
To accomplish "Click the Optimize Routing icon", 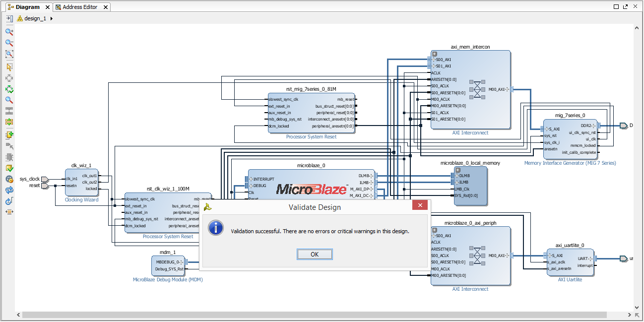I will coord(9,201).
